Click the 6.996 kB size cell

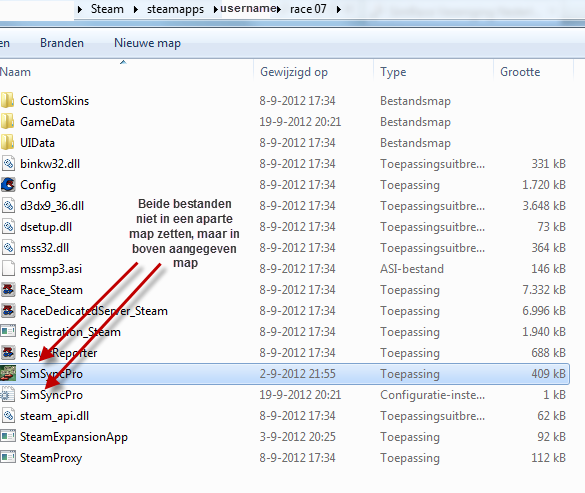(544, 311)
